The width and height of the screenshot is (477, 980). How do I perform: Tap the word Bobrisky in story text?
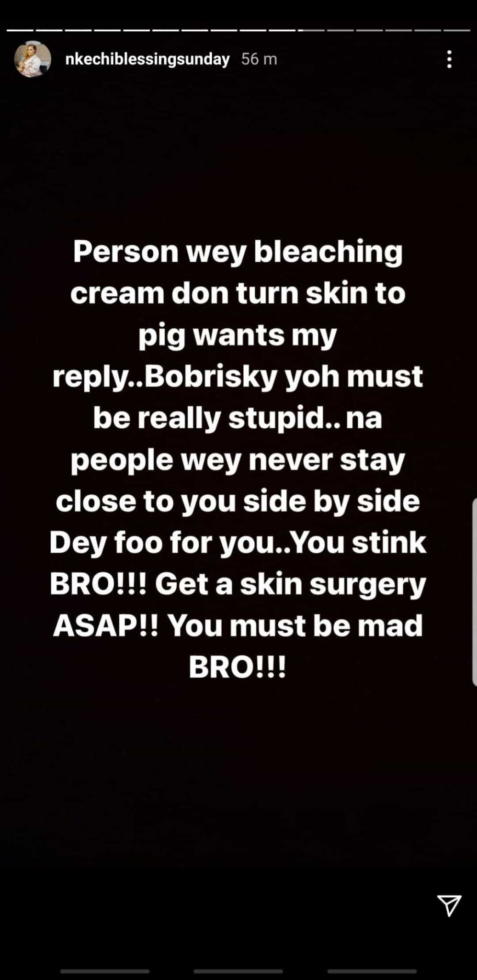click(211, 377)
